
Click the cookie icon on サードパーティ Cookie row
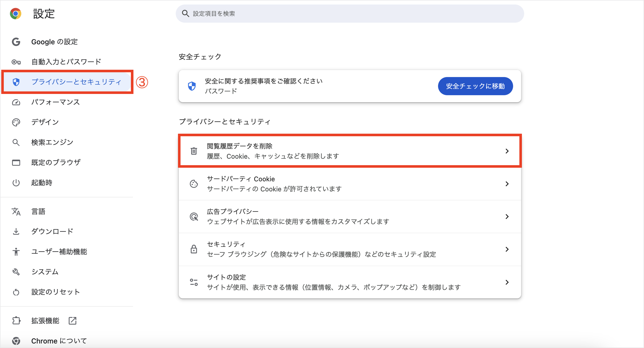[194, 184]
